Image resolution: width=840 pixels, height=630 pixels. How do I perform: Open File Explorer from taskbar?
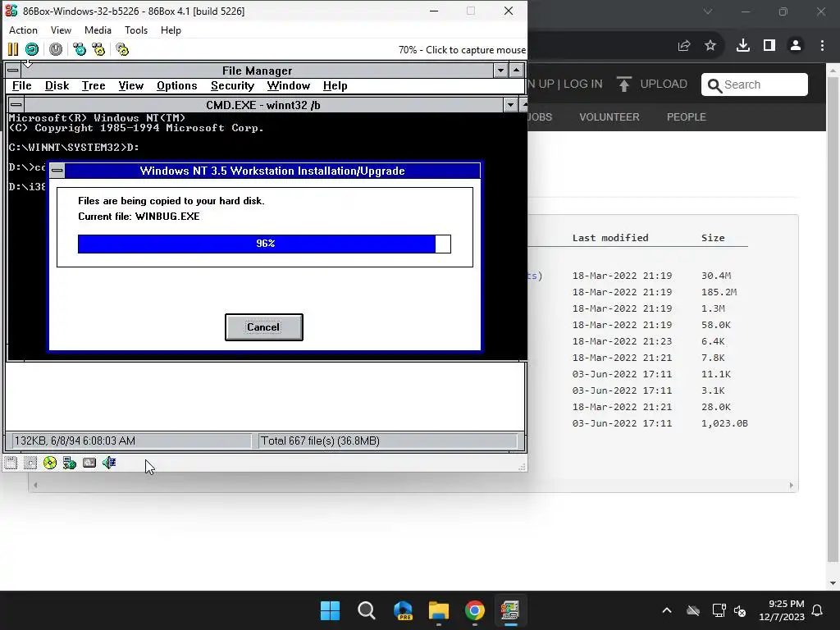(438, 610)
